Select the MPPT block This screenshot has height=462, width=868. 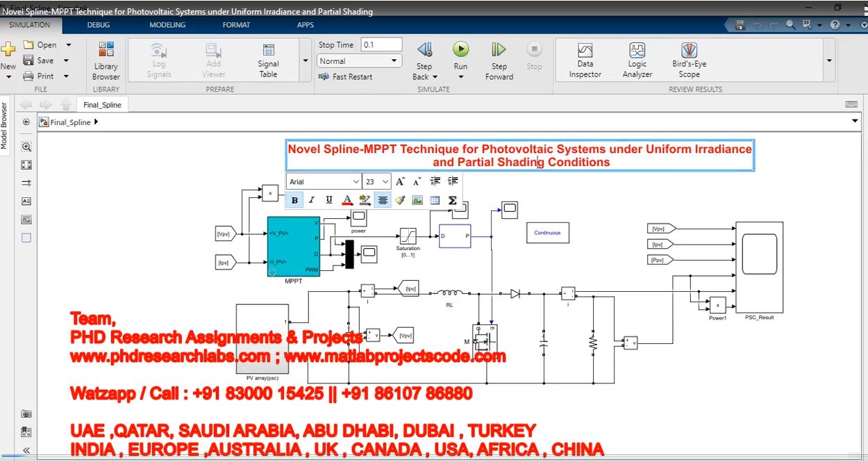(293, 246)
